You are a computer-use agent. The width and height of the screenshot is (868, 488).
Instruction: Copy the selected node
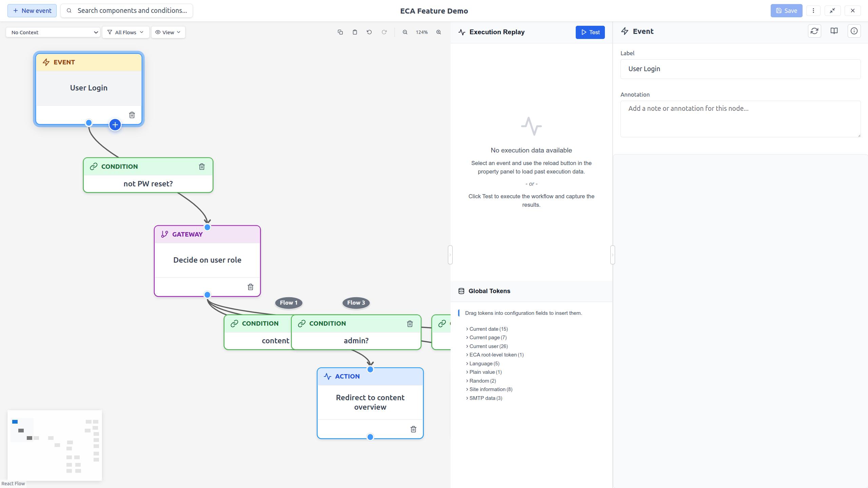tap(340, 32)
